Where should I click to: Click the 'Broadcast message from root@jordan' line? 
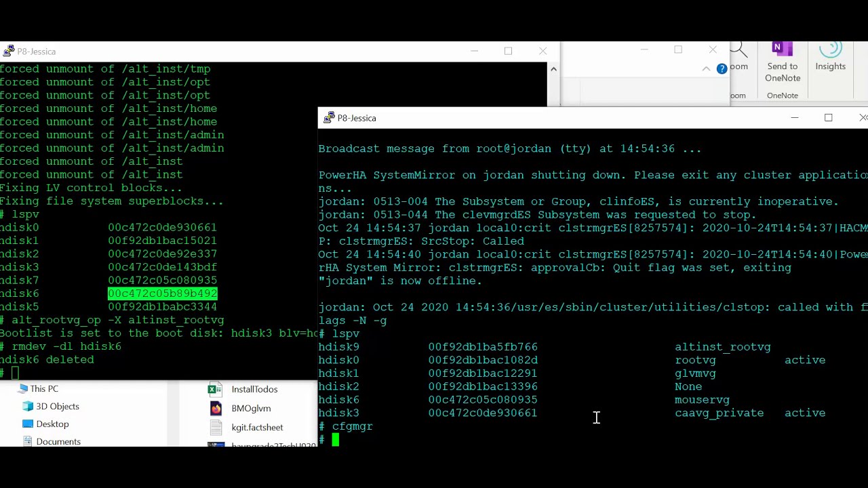(x=510, y=148)
